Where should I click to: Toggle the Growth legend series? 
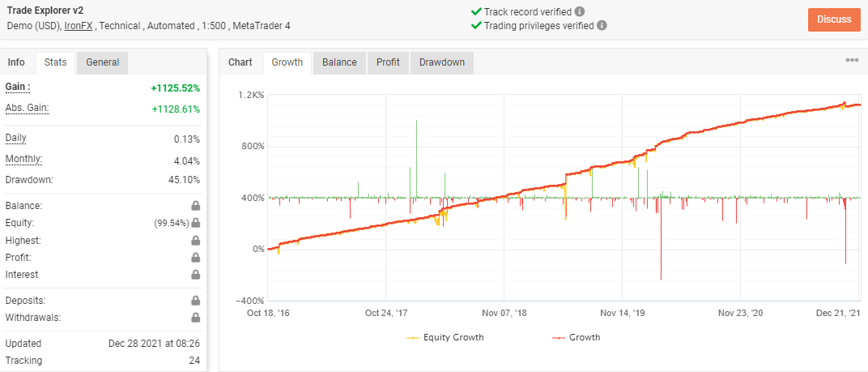point(577,337)
